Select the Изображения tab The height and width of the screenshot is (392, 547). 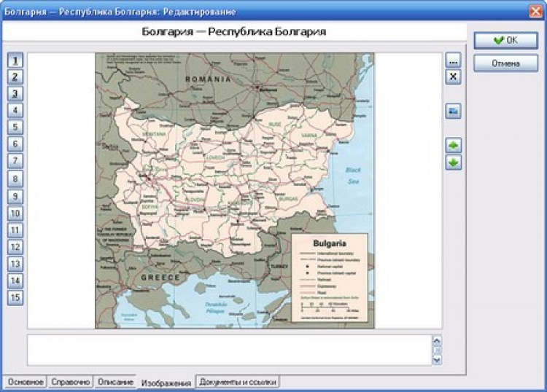click(x=166, y=383)
